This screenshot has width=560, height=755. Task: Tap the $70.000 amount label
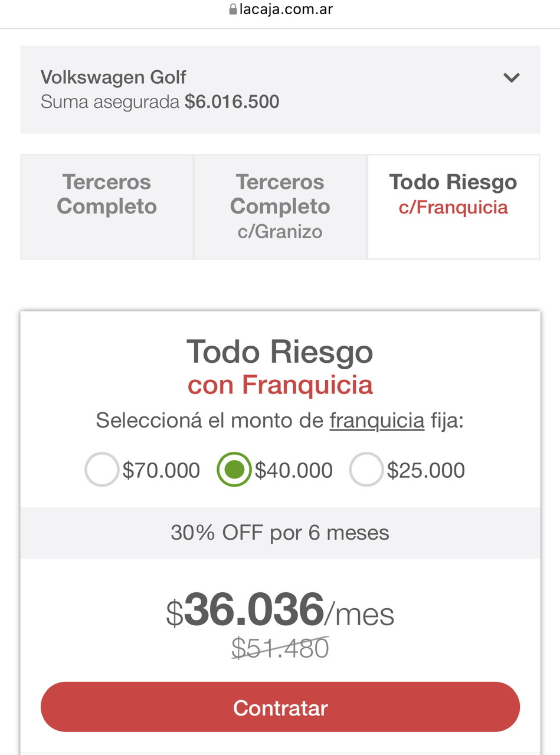tap(161, 471)
